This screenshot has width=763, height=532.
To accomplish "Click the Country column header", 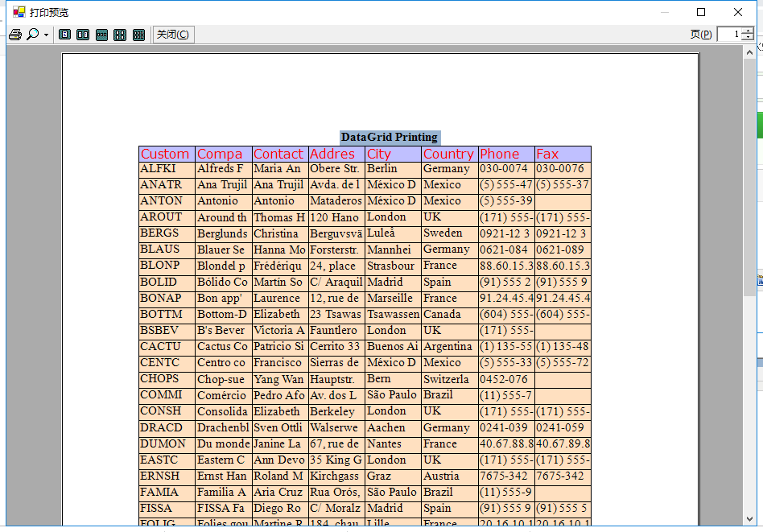I will click(449, 155).
